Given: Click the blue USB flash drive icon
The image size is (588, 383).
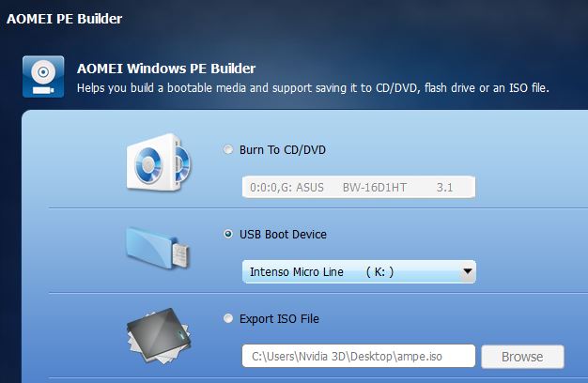Looking at the screenshot, I should point(158,248).
